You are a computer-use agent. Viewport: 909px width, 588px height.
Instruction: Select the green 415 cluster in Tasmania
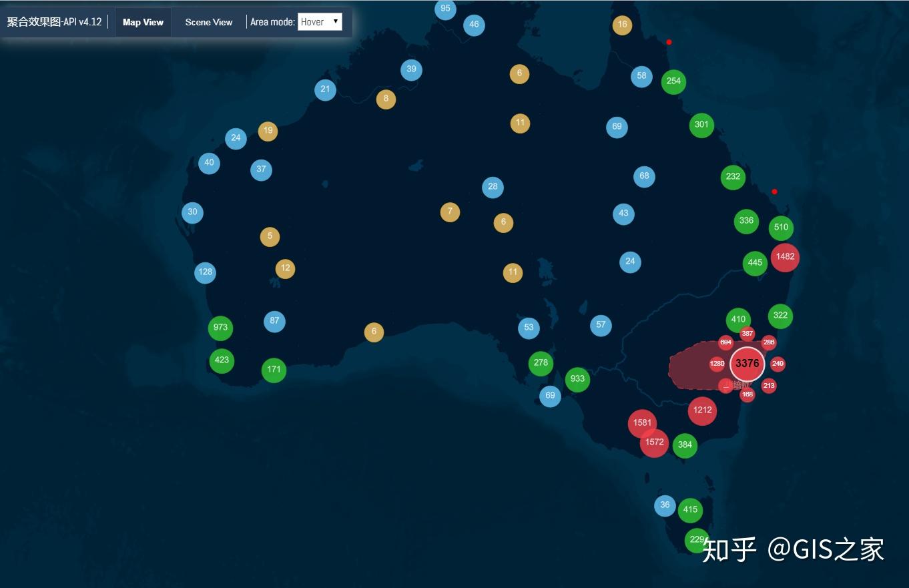pos(690,509)
